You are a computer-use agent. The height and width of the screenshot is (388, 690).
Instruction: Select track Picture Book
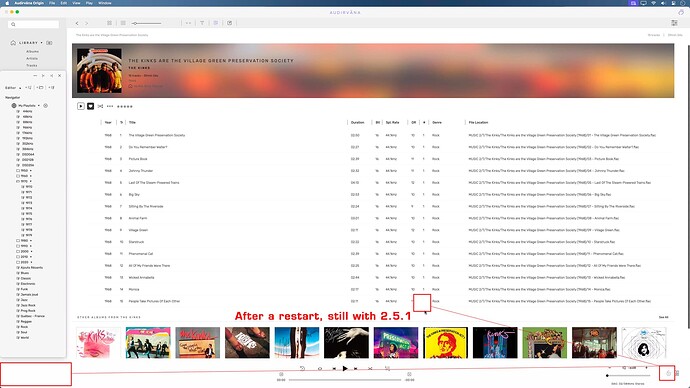pyautogui.click(x=138, y=159)
